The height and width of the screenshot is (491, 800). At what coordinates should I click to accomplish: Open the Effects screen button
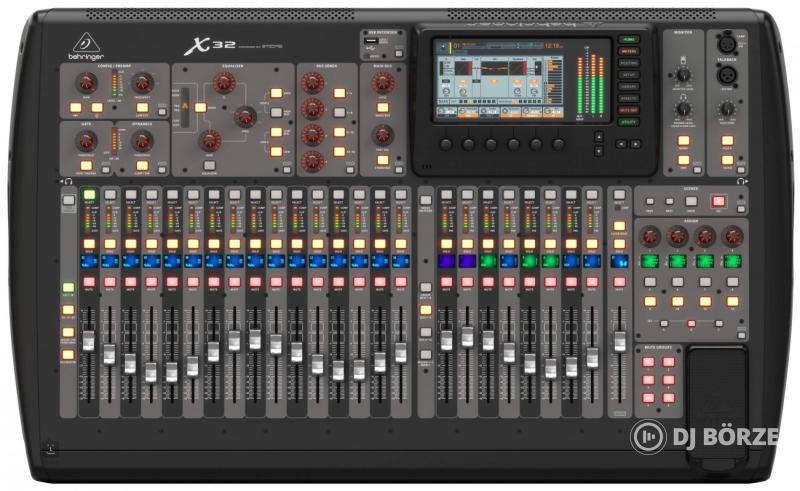(629, 99)
